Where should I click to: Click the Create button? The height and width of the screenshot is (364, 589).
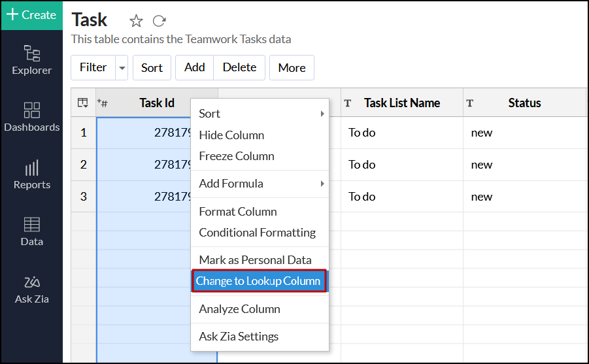click(x=31, y=15)
